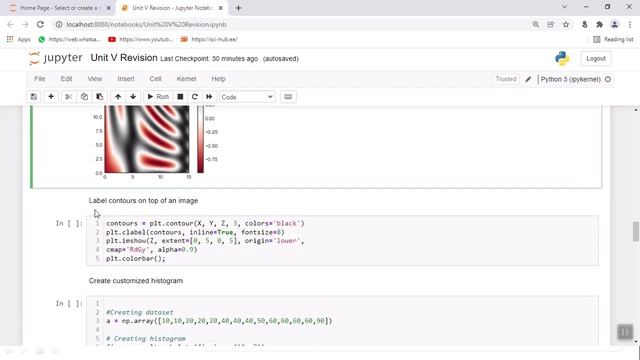Click the pause button overlay
640x360 pixels.
coord(625,331)
